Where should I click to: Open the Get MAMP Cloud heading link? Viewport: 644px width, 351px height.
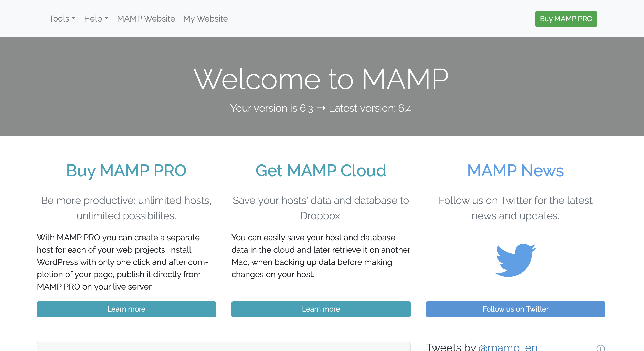pos(321,171)
